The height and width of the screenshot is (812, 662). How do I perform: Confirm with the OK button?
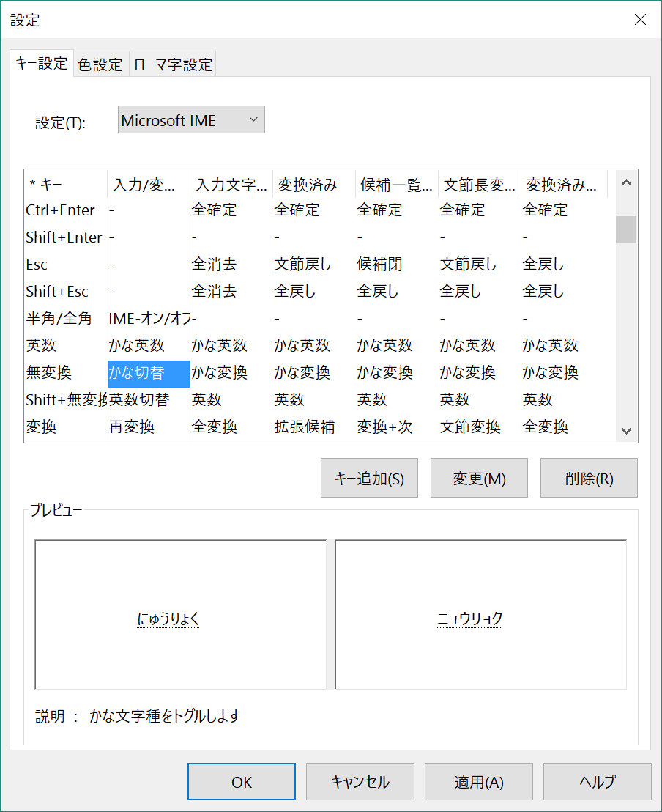[241, 781]
